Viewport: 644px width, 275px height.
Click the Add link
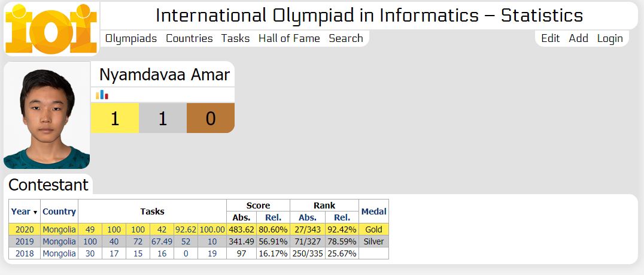pyautogui.click(x=578, y=38)
